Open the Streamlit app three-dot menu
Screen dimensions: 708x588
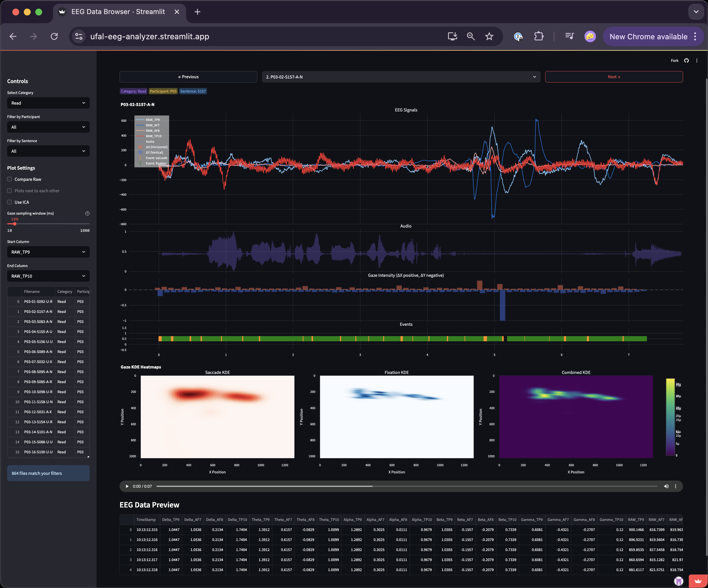tap(697, 61)
